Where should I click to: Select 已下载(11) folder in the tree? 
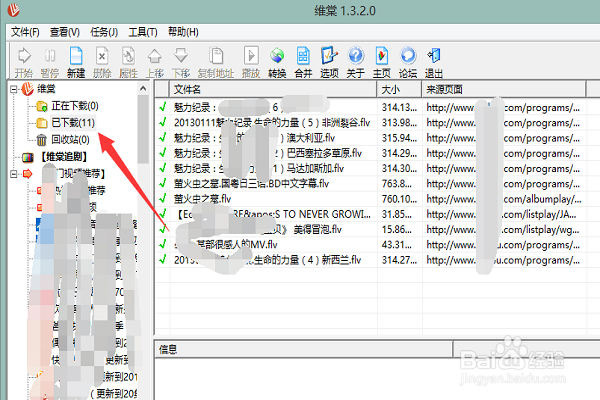(73, 122)
